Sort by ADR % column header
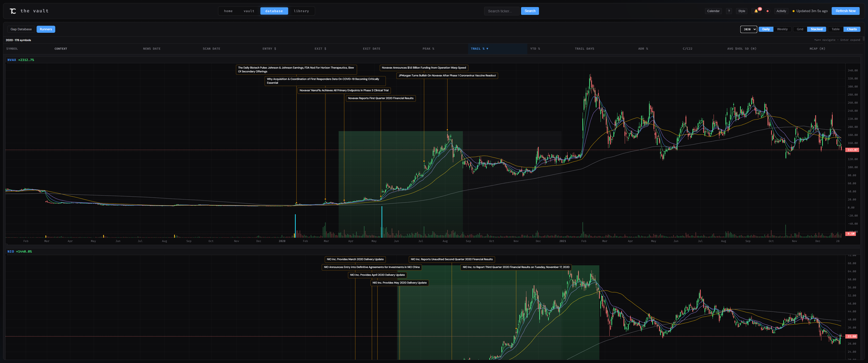The height and width of the screenshot is (363, 868). click(x=643, y=49)
